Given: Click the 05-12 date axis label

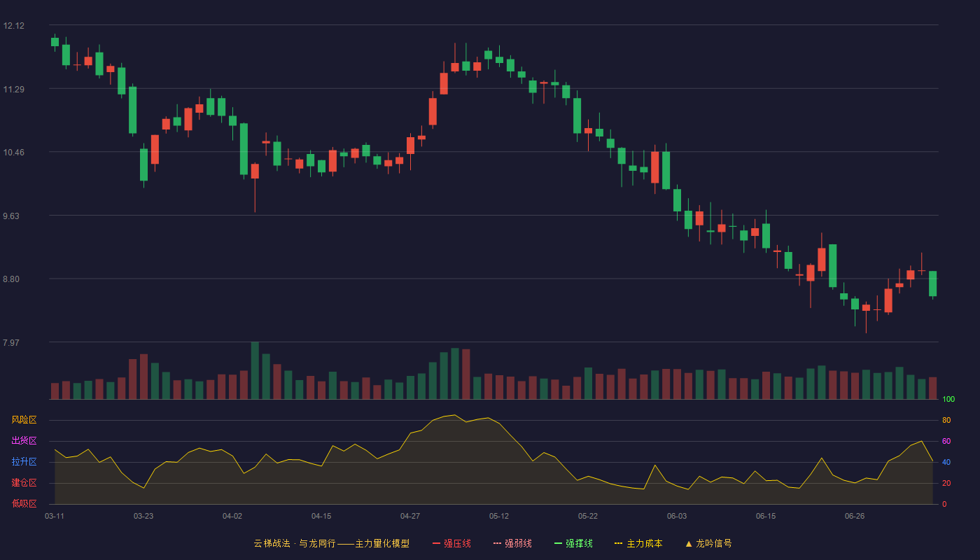Looking at the screenshot, I should [499, 516].
